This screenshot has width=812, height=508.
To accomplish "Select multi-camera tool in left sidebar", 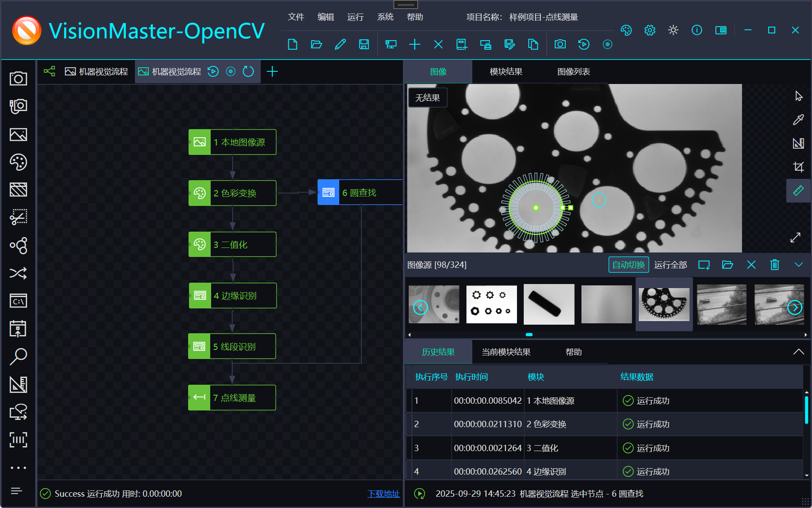I will coord(18,107).
